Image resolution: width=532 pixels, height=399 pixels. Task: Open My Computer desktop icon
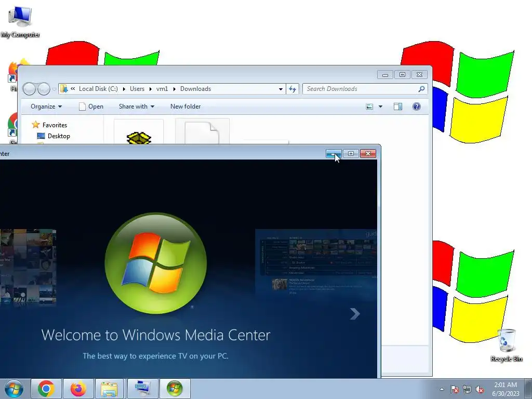coord(20,22)
